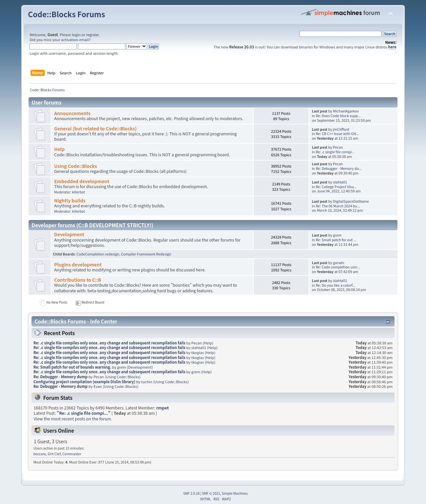Viewport: 426px width, 504px height.
Task: Open Compiler Framework Redesign child board
Action: pyautogui.click(x=146, y=254)
